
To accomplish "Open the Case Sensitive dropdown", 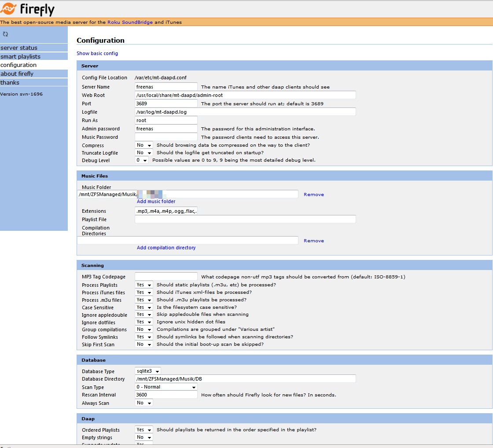I will [x=144, y=307].
